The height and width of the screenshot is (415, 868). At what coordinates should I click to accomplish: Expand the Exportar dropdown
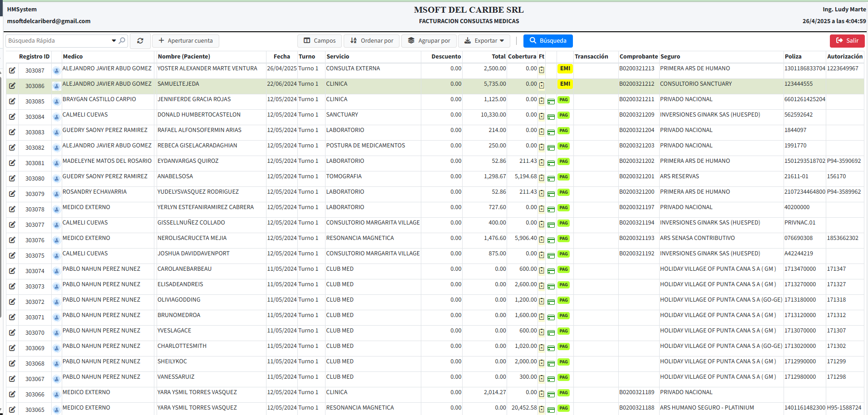(x=484, y=41)
